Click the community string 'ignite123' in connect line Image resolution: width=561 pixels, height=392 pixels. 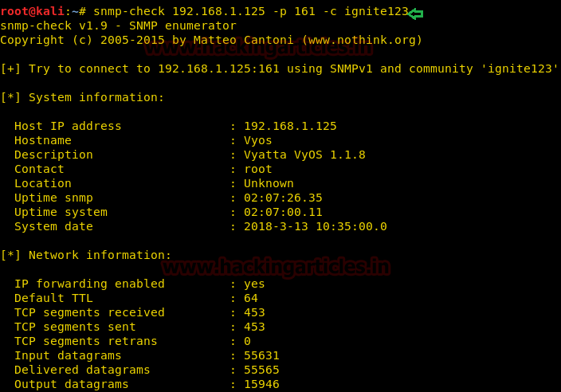(x=520, y=69)
